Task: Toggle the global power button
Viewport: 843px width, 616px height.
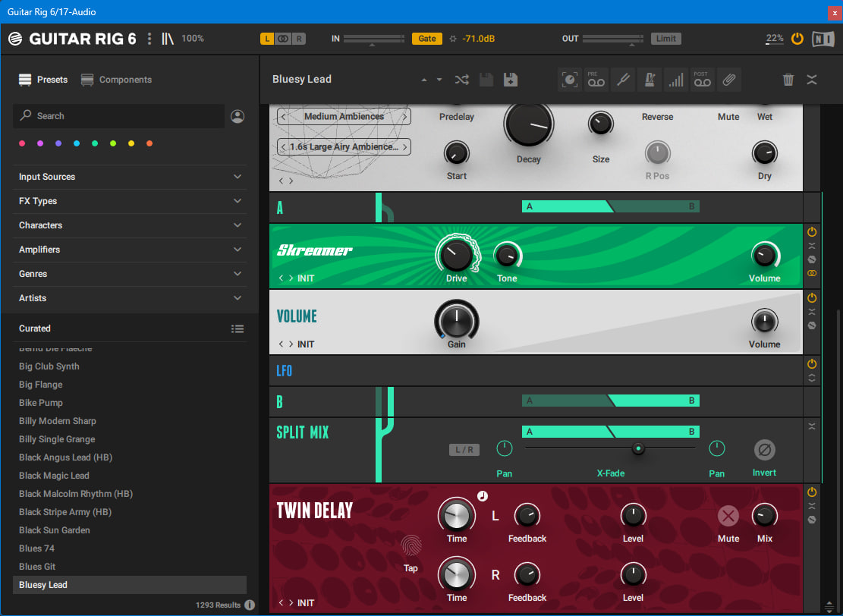Action: (x=797, y=39)
